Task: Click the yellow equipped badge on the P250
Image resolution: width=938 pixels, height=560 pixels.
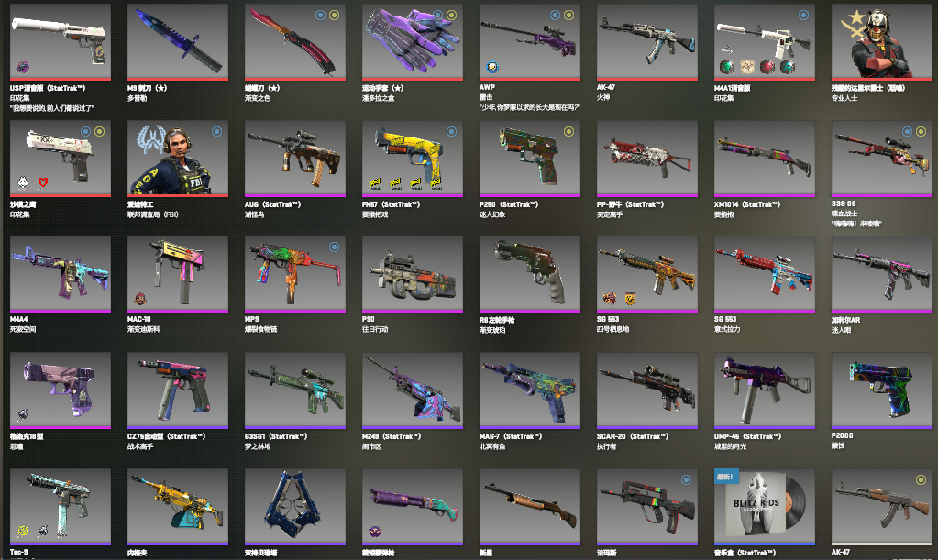Action: click(568, 131)
